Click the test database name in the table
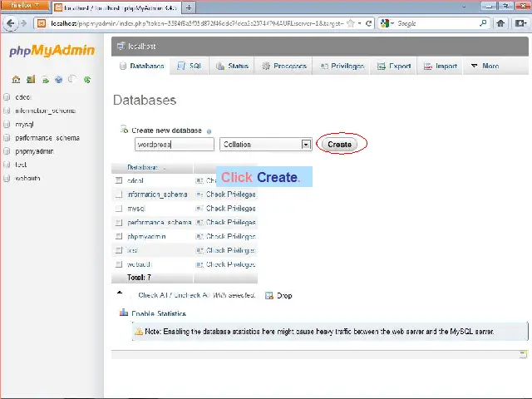 [132, 250]
